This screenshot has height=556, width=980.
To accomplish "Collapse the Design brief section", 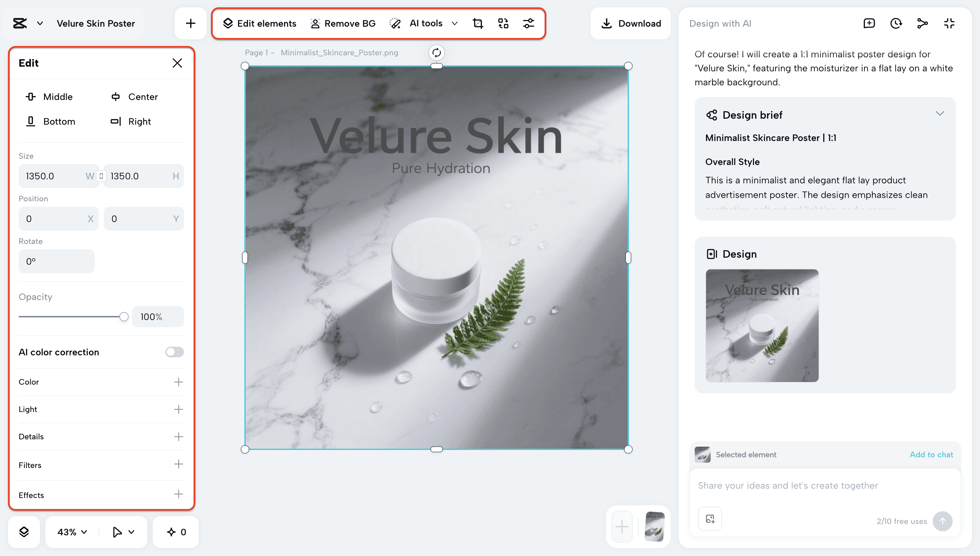I will point(940,113).
